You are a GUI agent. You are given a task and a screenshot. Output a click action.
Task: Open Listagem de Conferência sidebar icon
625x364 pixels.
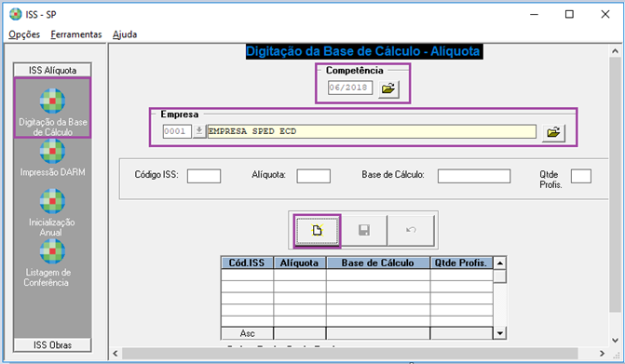[52, 251]
